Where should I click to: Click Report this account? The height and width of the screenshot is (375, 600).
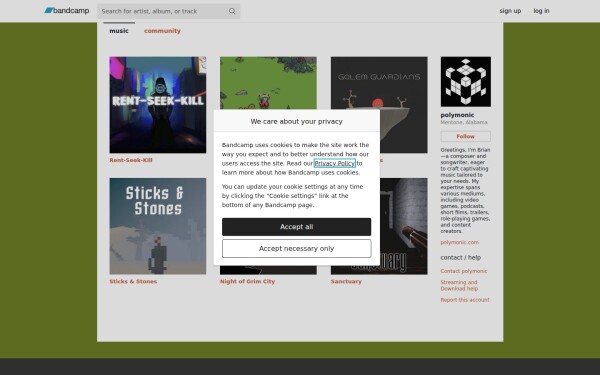pyautogui.click(x=465, y=300)
